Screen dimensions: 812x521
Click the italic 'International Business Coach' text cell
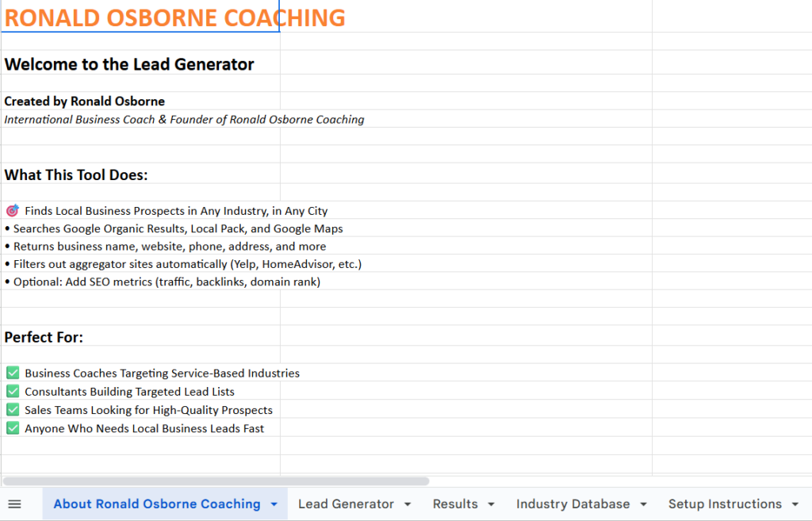pyautogui.click(x=183, y=119)
